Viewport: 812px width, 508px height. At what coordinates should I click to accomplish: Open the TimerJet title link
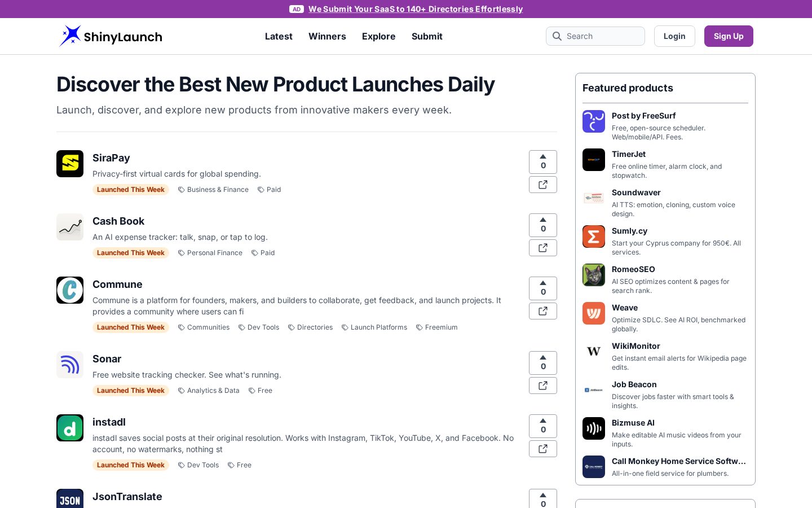pos(629,154)
